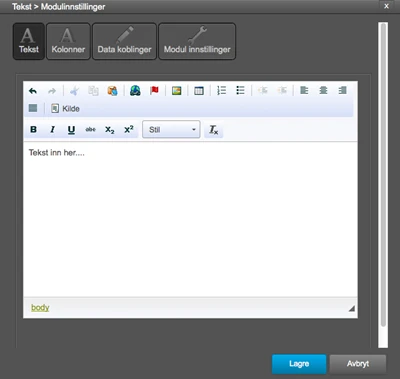Open the insert image icon
The image size is (400, 379).
[176, 91]
